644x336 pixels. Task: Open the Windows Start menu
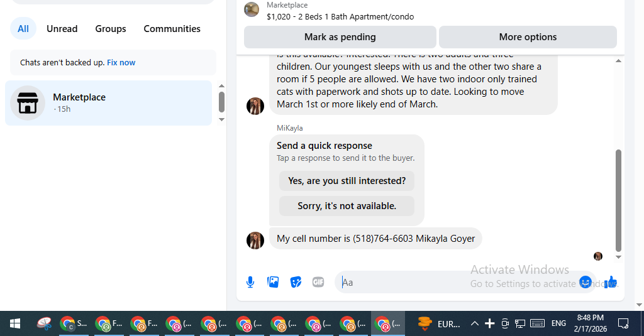[15, 323]
